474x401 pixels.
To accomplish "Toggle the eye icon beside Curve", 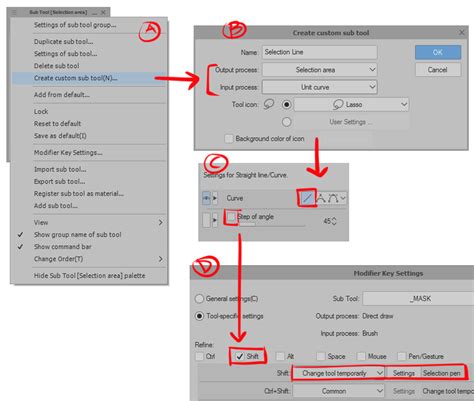I will pos(206,198).
